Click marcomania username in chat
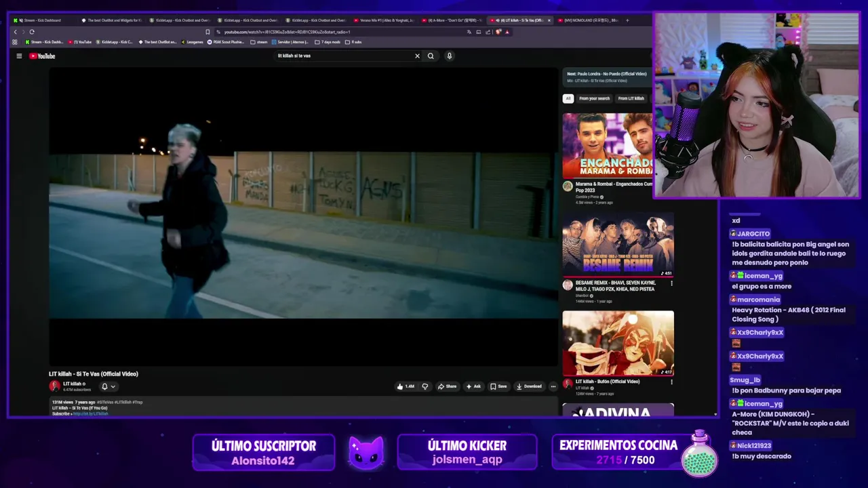The height and width of the screenshot is (488, 868). [758, 300]
